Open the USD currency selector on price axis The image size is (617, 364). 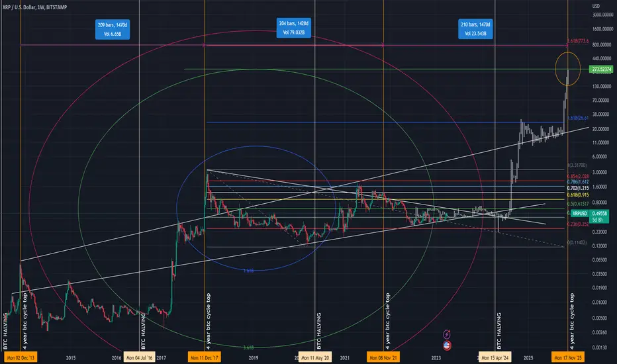596,6
